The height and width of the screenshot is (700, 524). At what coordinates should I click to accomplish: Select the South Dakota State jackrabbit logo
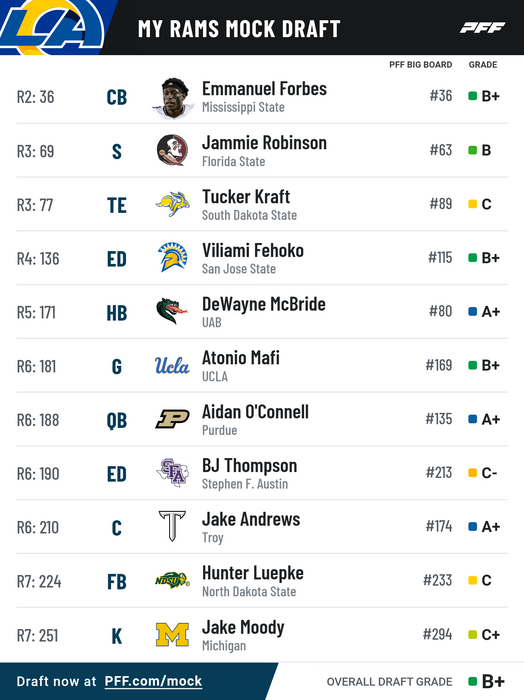(x=173, y=204)
